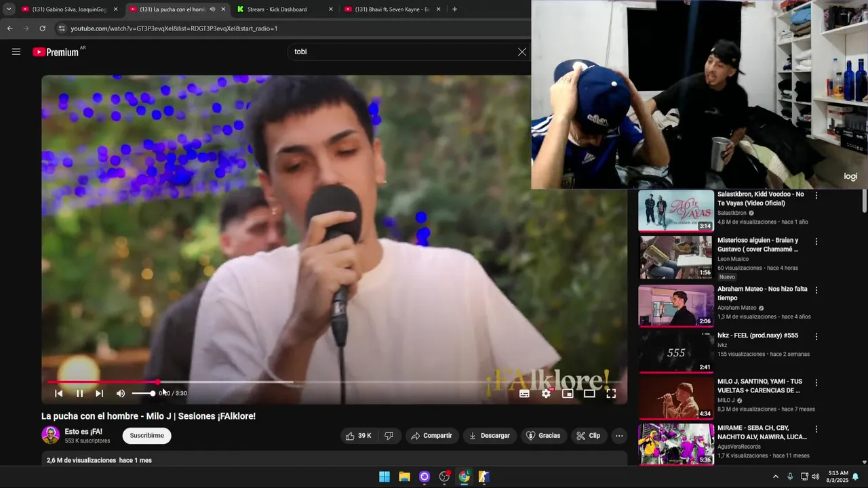Image resolution: width=868 pixels, height=488 pixels.
Task: Create a Clip with the scissors button
Action: pyautogui.click(x=588, y=436)
